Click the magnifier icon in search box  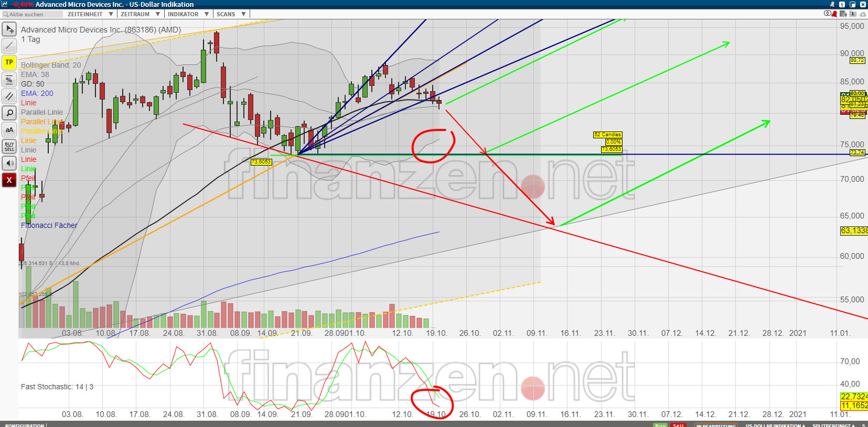[6, 14]
